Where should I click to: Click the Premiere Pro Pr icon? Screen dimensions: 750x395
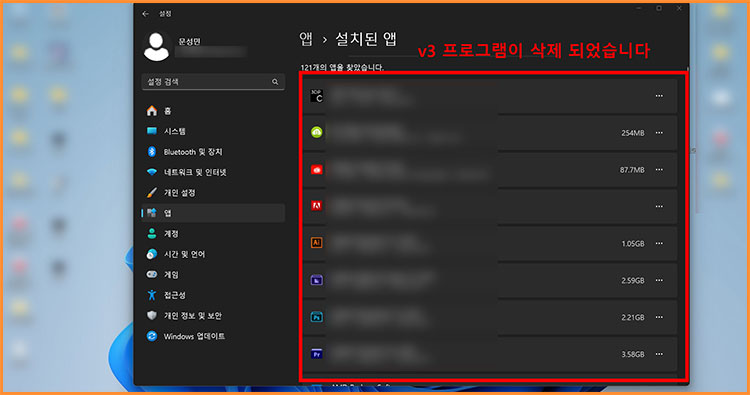(317, 354)
